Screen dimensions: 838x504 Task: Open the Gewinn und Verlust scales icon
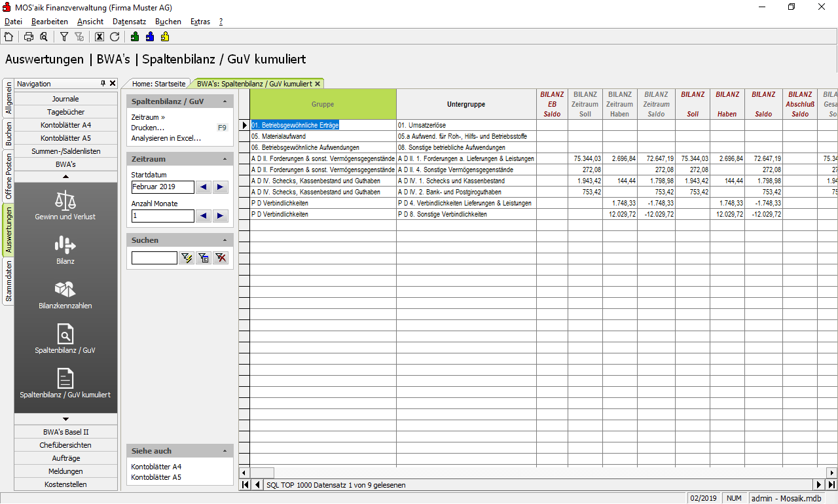pyautogui.click(x=65, y=206)
